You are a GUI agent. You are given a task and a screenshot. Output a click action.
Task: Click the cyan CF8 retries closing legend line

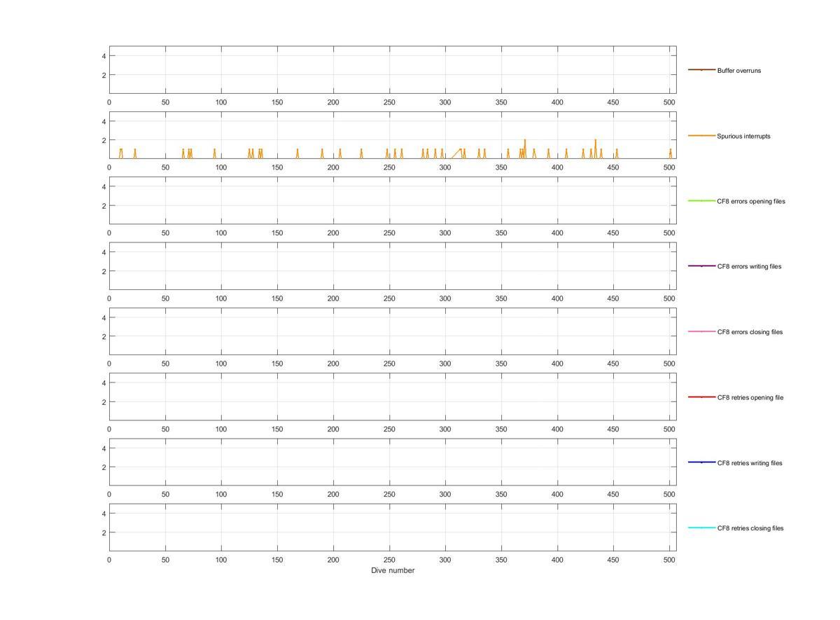click(x=701, y=528)
